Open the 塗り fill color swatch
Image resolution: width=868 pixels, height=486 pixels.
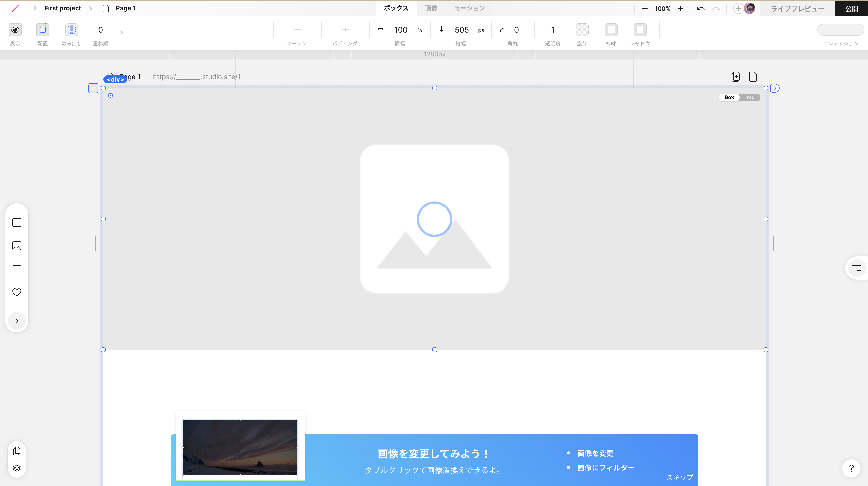click(582, 30)
